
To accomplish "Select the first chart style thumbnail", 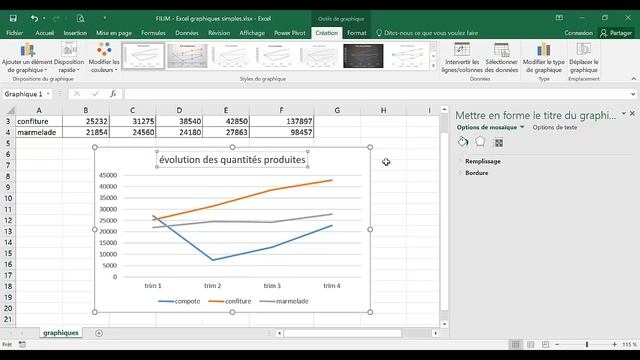I will (143, 56).
